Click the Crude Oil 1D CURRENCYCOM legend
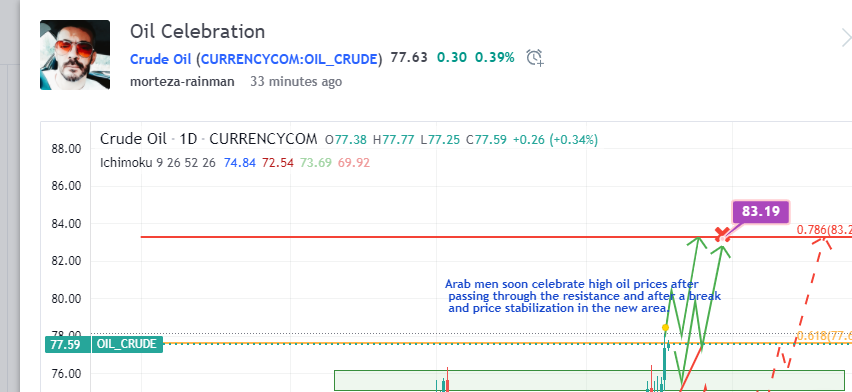 click(208, 140)
